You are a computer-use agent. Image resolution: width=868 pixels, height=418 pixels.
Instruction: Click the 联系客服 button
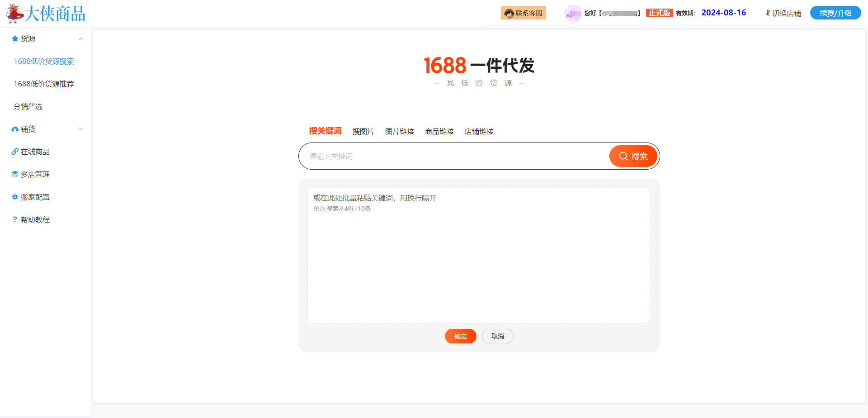pos(524,13)
